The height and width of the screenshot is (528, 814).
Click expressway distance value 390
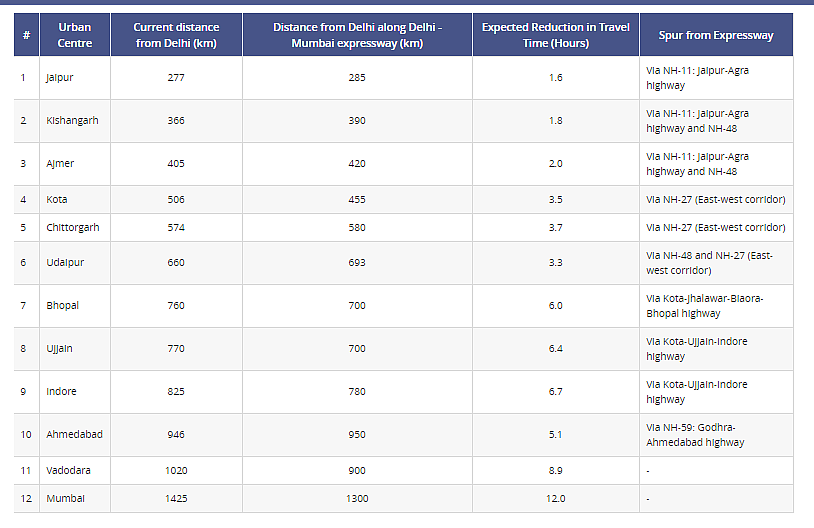357,120
